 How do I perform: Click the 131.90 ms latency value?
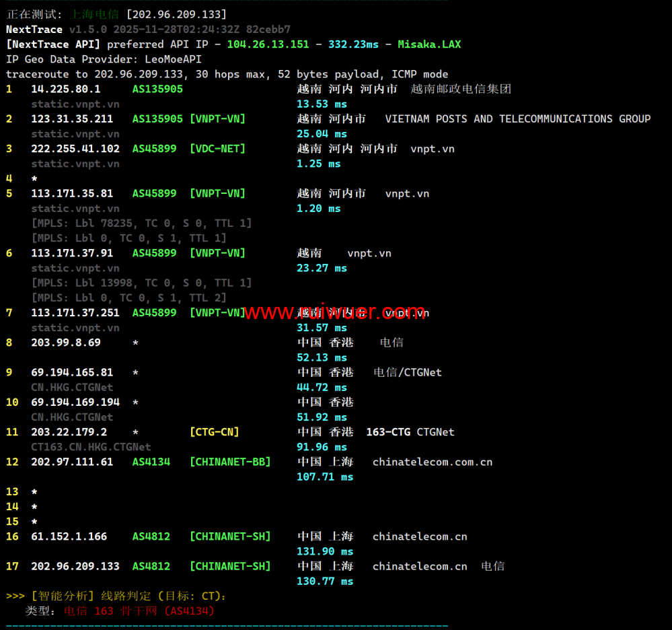coord(325,551)
